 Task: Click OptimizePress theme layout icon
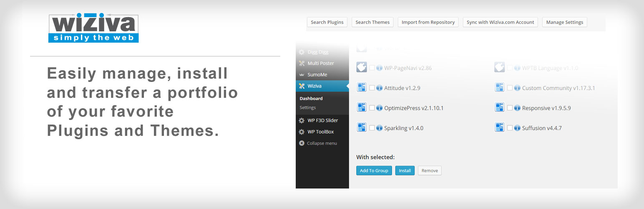[362, 107]
